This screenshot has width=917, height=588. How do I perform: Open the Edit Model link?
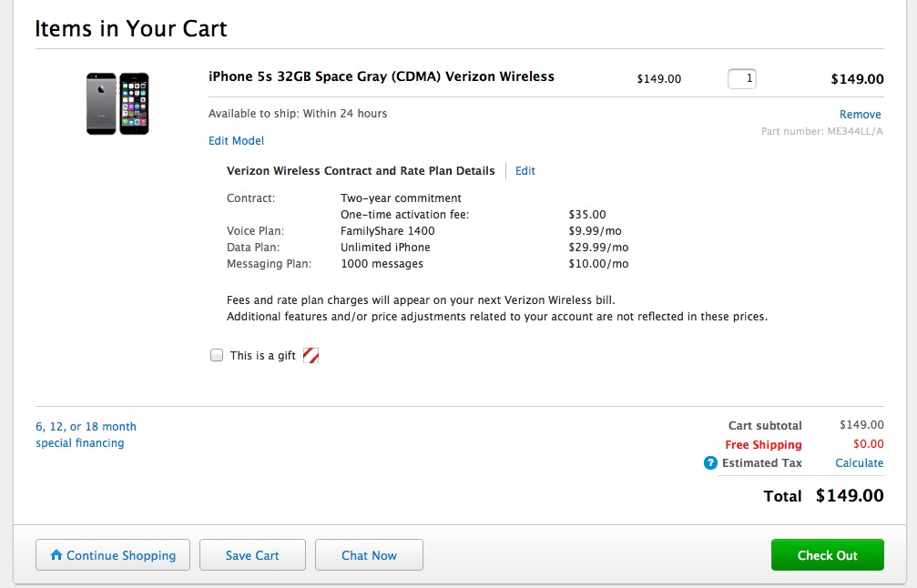[236, 141]
